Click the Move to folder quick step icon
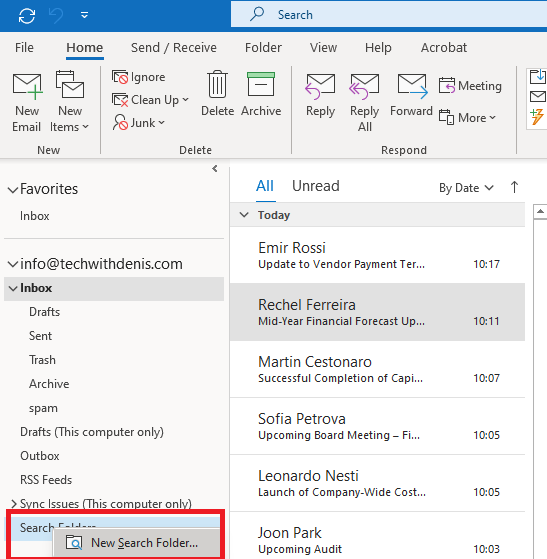Viewport: 547px width, 559px height. click(538, 76)
